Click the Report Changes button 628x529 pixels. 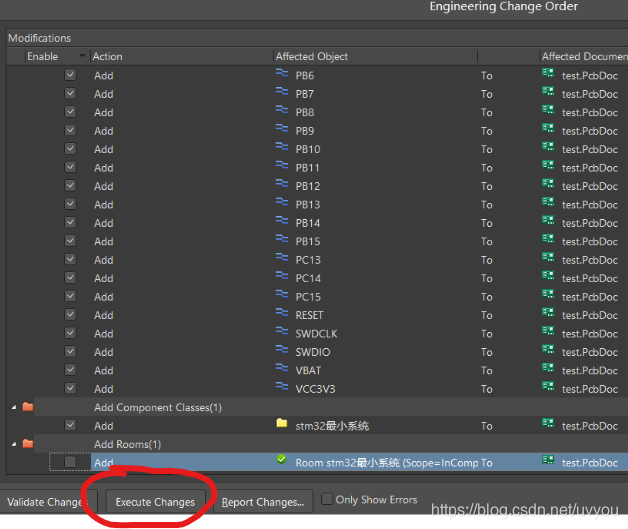click(263, 502)
